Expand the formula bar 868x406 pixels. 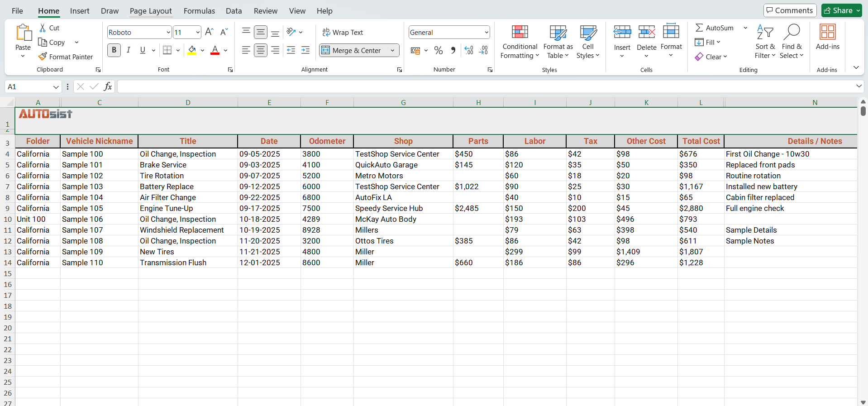[859, 86]
